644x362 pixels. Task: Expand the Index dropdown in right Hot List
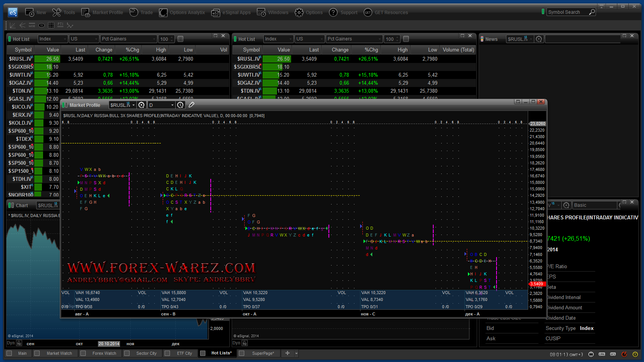(x=290, y=39)
